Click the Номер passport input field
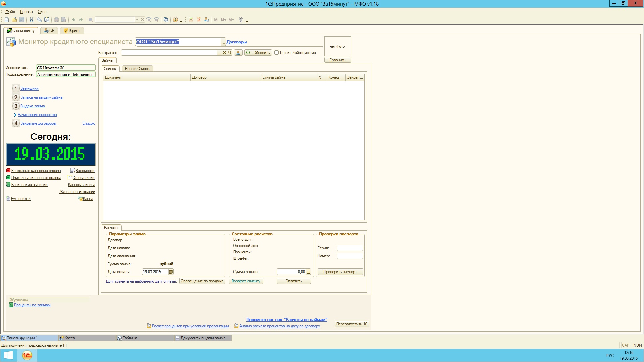Viewport: 644px width, 362px height. point(350,256)
